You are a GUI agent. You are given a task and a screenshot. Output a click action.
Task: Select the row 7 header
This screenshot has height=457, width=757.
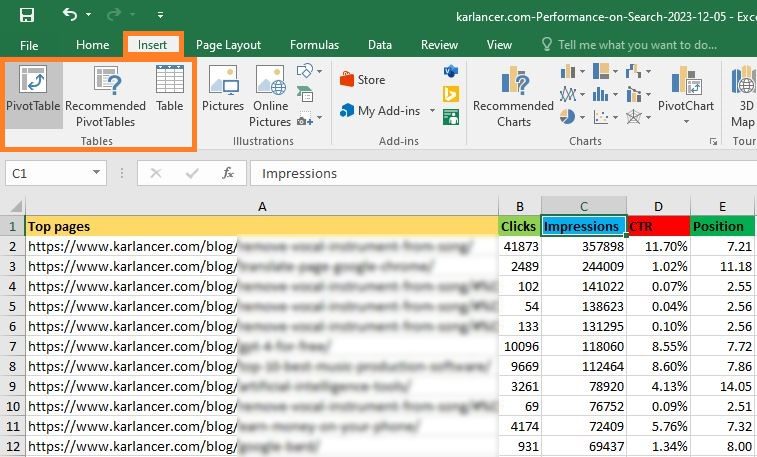click(13, 346)
